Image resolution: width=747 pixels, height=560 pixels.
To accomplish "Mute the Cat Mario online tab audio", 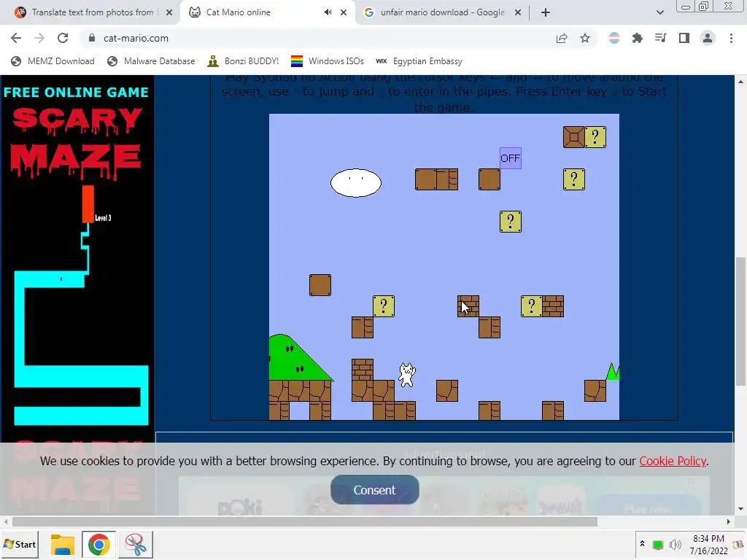I will (x=328, y=12).
